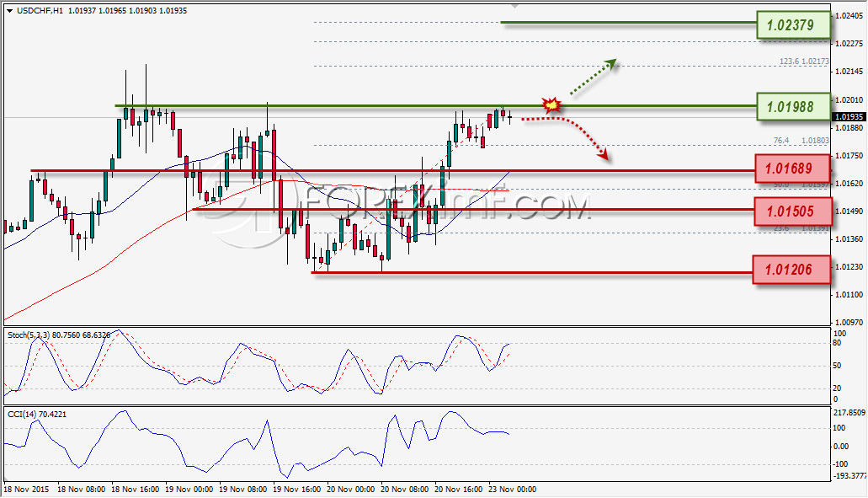Click time axis label 20 Nov 16:00

pyautogui.click(x=458, y=490)
